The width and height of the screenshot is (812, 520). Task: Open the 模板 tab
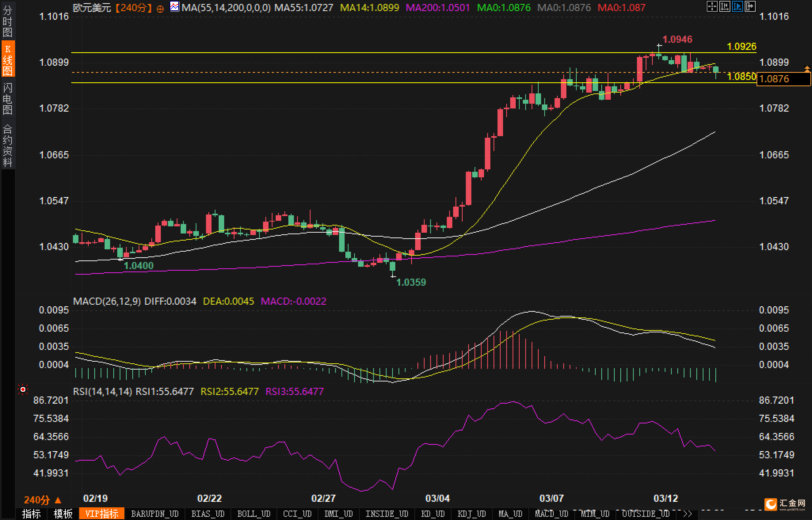tap(63, 514)
